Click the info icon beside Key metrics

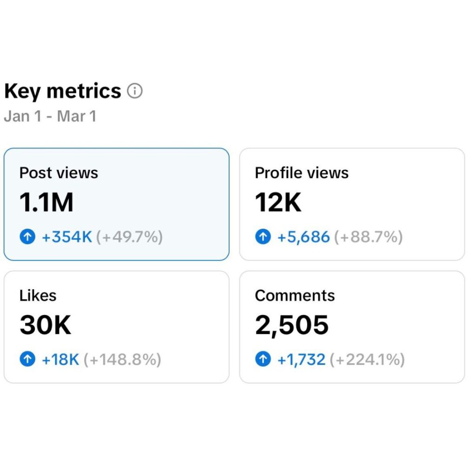[x=135, y=91]
